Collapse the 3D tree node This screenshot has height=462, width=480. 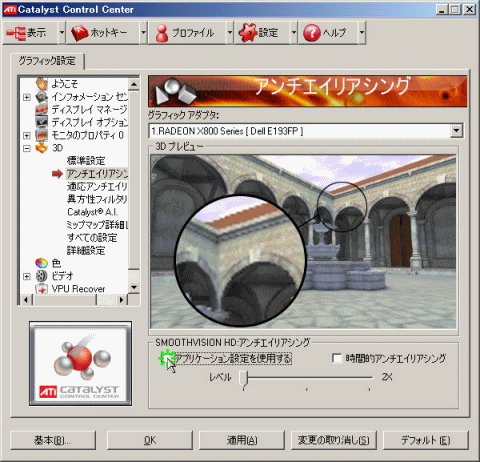coord(27,148)
